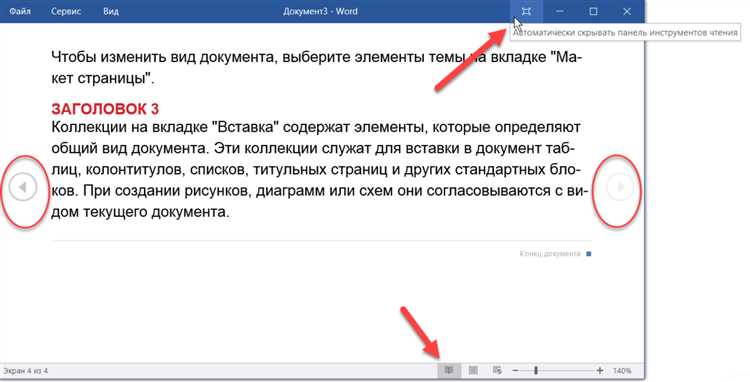The height and width of the screenshot is (382, 750).
Task: Close the Word window
Action: (x=627, y=11)
